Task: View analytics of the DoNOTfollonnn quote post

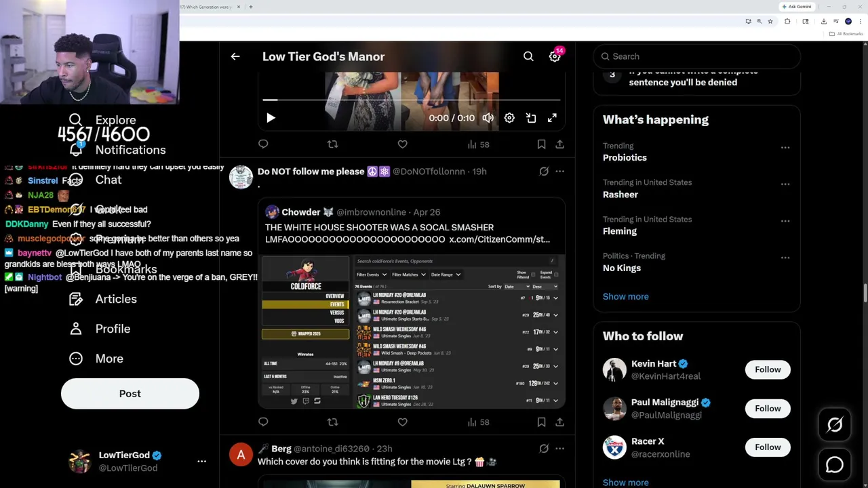Action: click(x=478, y=422)
